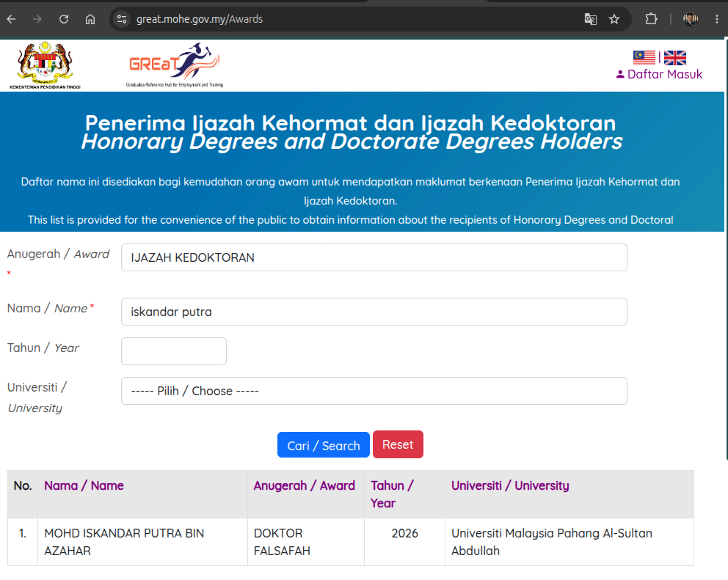The height and width of the screenshot is (580, 728).
Task: Bookmark this page with the star icon
Action: 614,19
